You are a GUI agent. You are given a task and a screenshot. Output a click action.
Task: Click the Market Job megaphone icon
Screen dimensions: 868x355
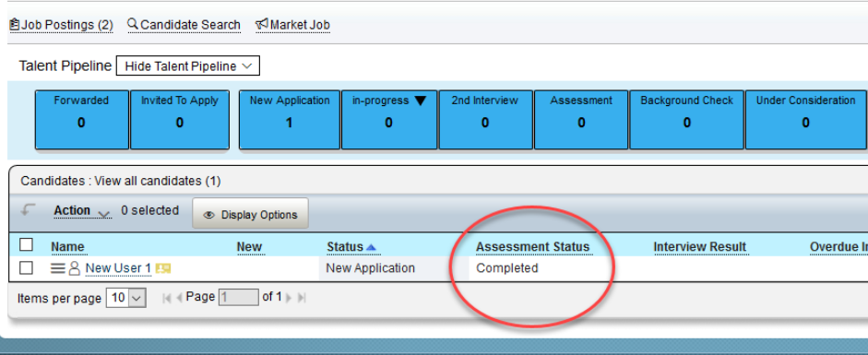click(262, 24)
